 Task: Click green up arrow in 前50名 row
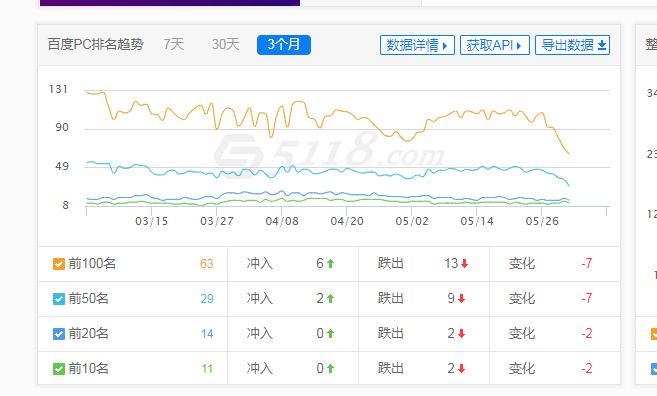330,299
